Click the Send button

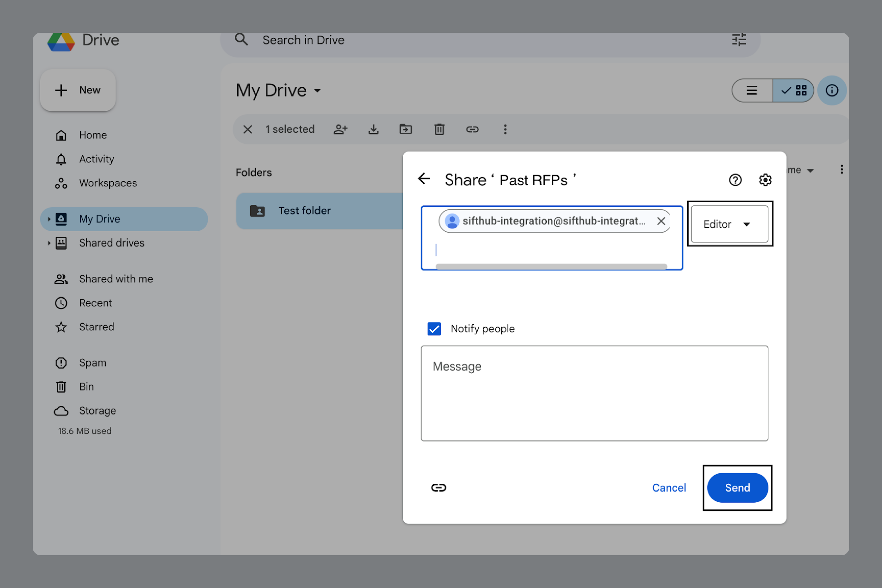[x=737, y=487]
